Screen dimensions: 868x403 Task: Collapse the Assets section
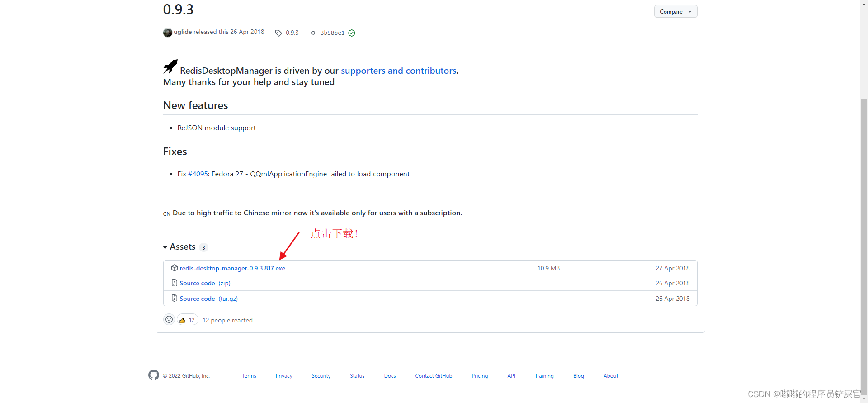(x=179, y=247)
